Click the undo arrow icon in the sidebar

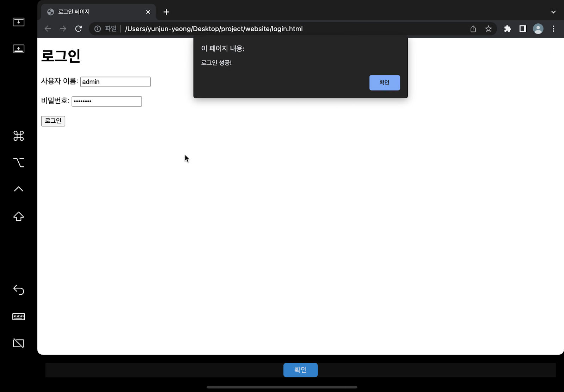(18, 290)
